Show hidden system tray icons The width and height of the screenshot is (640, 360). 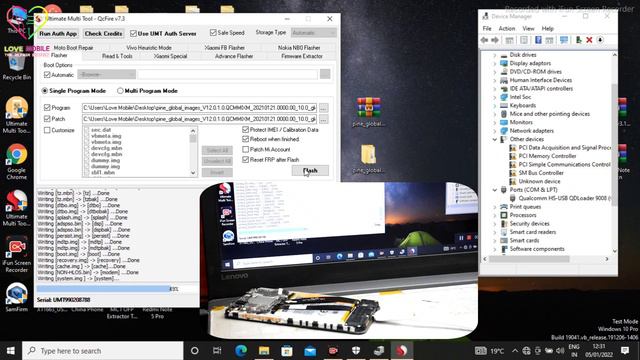pyautogui.click(x=515, y=351)
